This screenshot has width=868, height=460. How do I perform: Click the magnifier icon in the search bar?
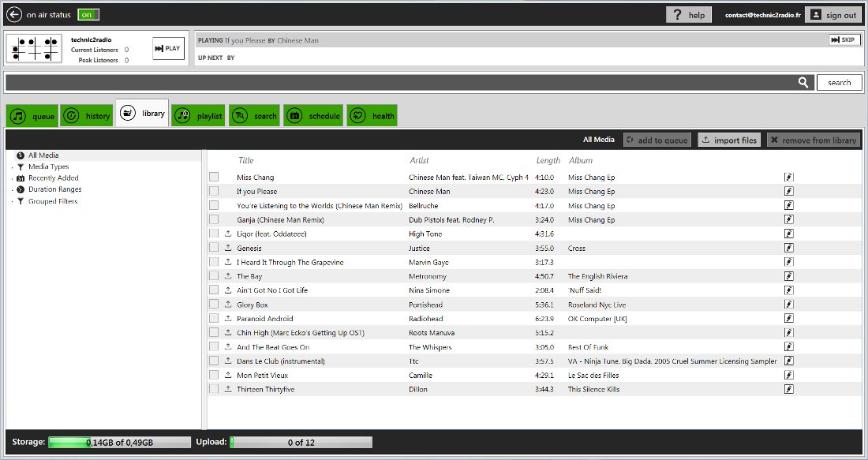pos(803,82)
